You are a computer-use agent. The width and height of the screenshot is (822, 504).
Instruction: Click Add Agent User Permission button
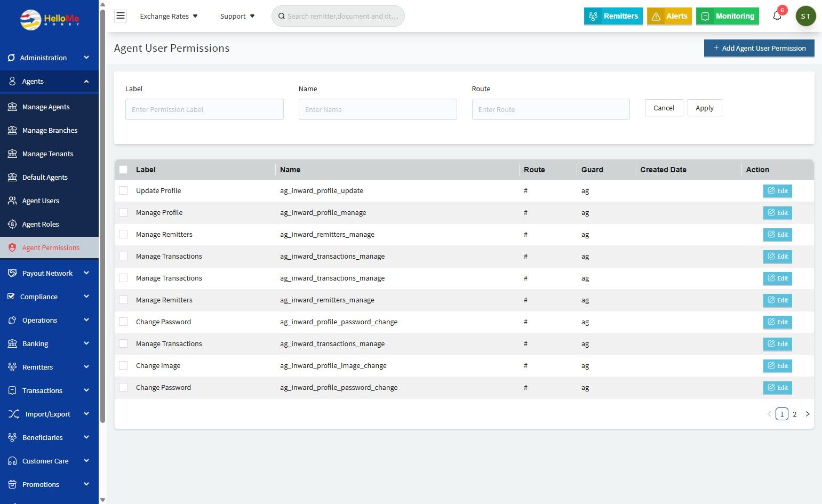759,48
